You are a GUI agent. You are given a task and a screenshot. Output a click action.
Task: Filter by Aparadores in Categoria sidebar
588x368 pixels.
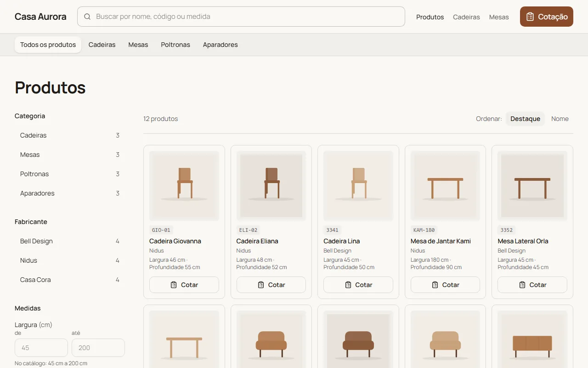(70, 193)
